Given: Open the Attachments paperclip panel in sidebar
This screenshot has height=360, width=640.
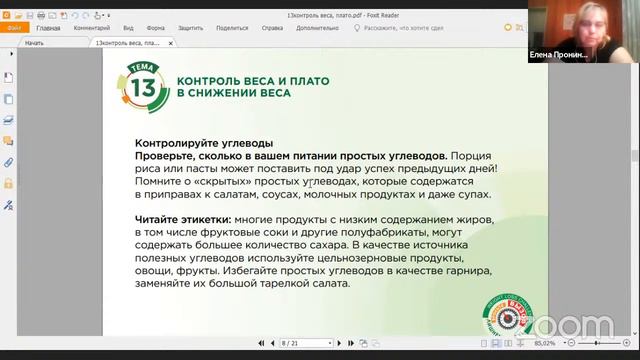Looking at the screenshot, I should click(8, 162).
